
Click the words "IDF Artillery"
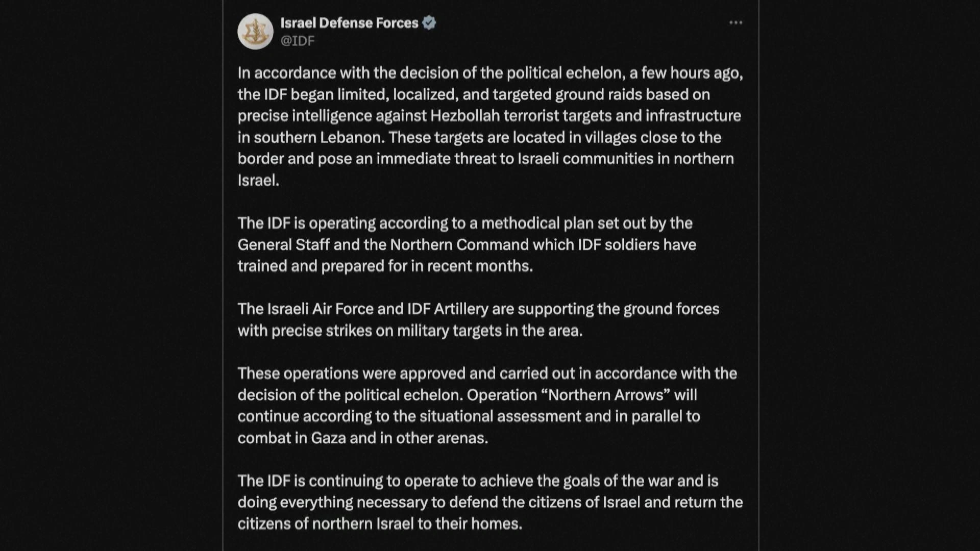(x=448, y=309)
